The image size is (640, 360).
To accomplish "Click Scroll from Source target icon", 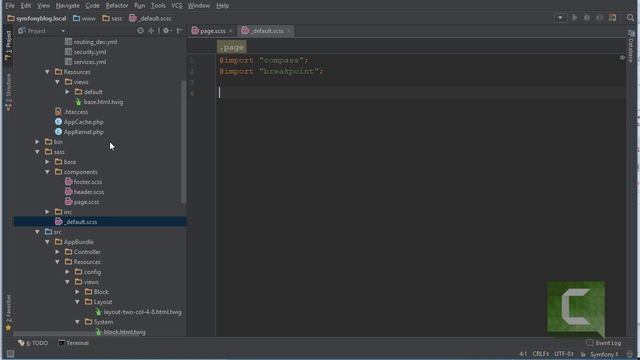I will click(140, 31).
